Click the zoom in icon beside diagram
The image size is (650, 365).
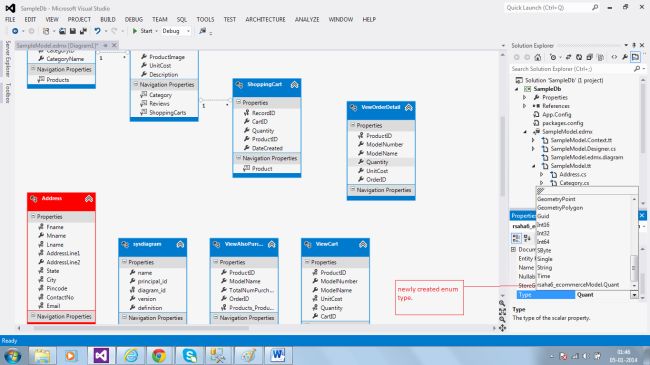pyautogui.click(x=502, y=303)
